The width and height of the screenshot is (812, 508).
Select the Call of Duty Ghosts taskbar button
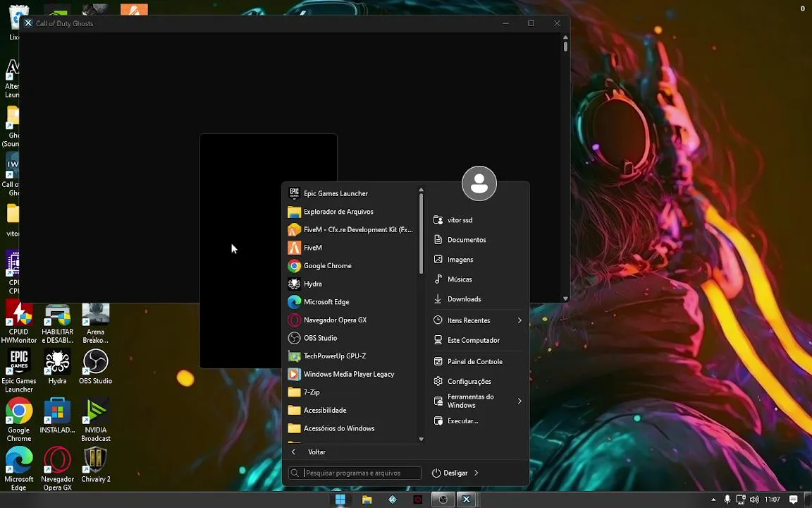(466, 500)
